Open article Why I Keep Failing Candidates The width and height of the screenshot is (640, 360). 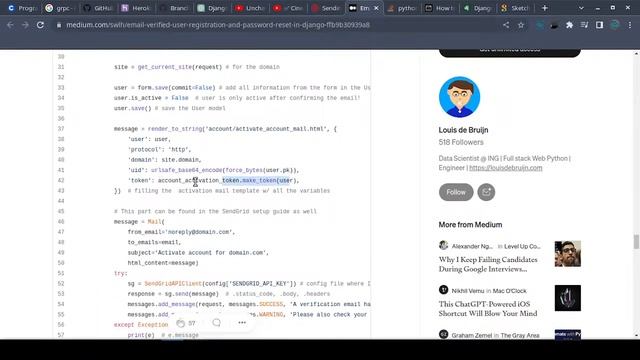(x=488, y=264)
